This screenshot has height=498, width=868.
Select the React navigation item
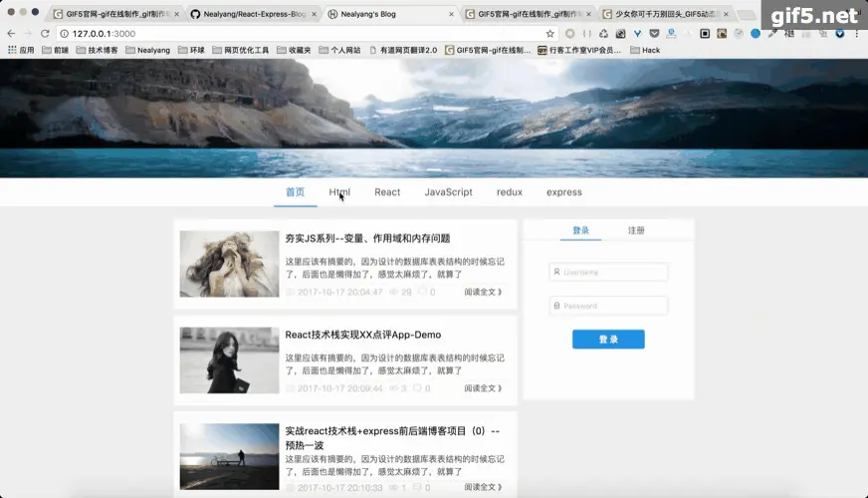tap(387, 192)
